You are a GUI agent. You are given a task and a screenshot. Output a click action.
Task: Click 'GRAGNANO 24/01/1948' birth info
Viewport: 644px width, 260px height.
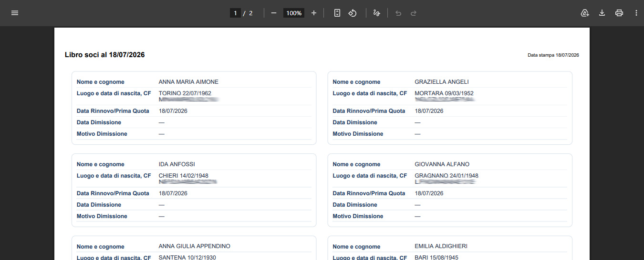(x=447, y=176)
